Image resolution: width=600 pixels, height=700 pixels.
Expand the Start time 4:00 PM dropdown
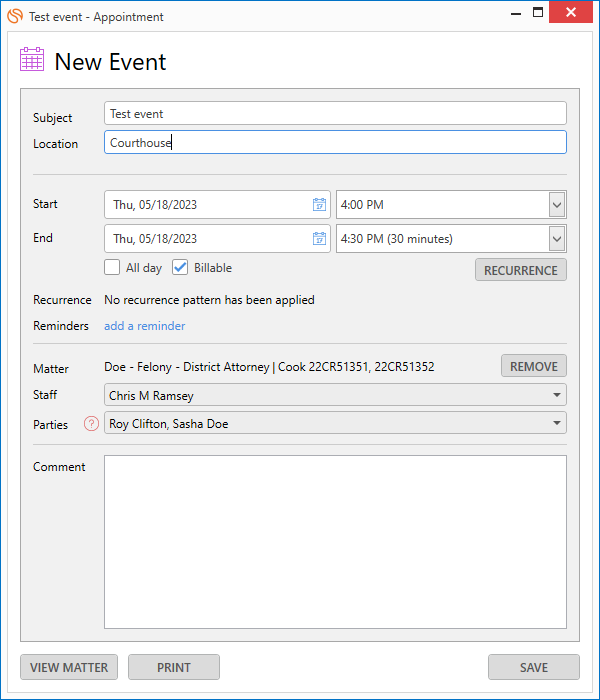pyautogui.click(x=557, y=205)
